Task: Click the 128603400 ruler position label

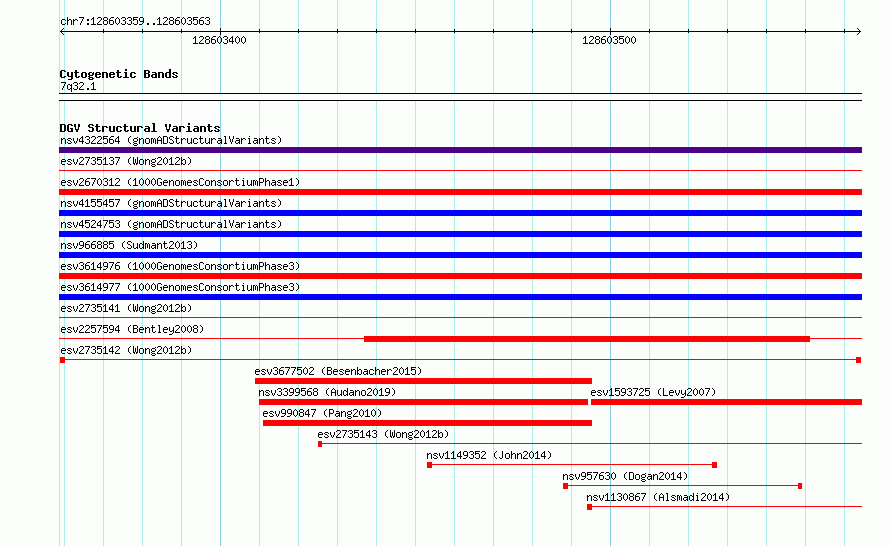Action: click(219, 40)
